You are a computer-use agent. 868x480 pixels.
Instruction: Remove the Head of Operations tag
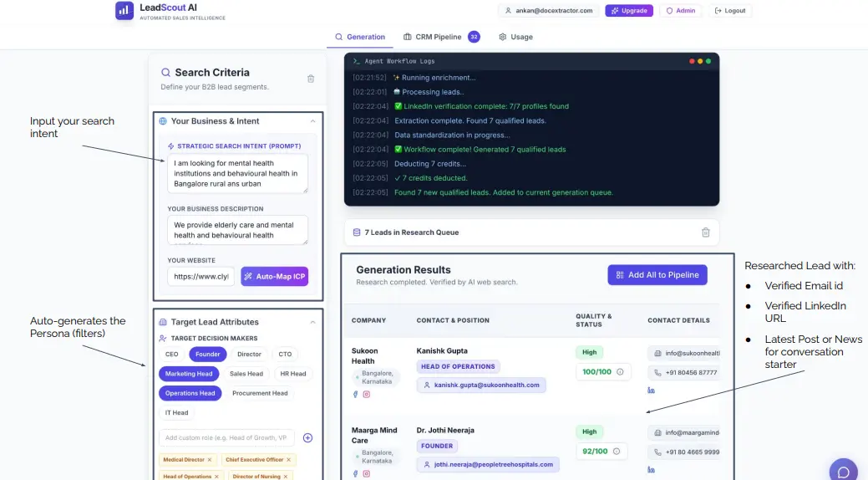(216, 477)
